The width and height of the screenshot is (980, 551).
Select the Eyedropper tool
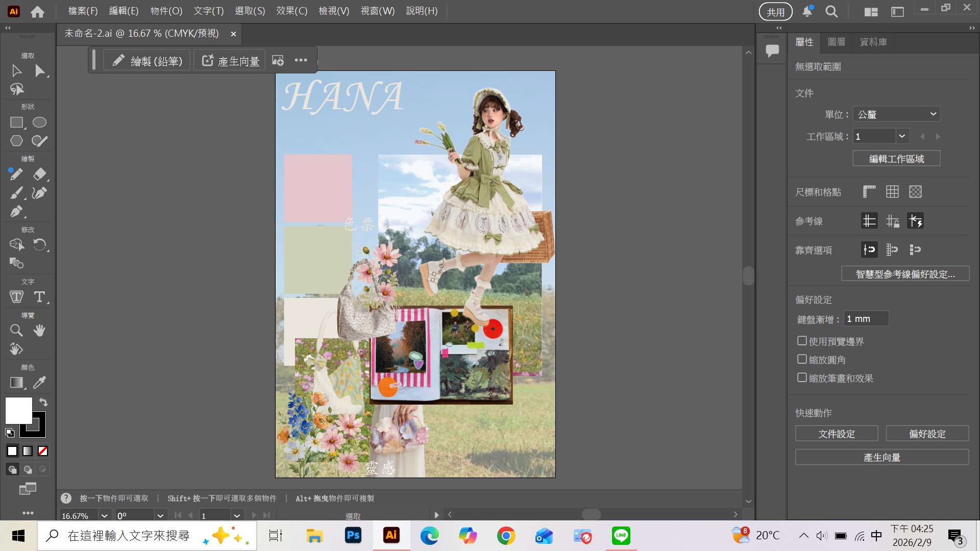point(39,383)
